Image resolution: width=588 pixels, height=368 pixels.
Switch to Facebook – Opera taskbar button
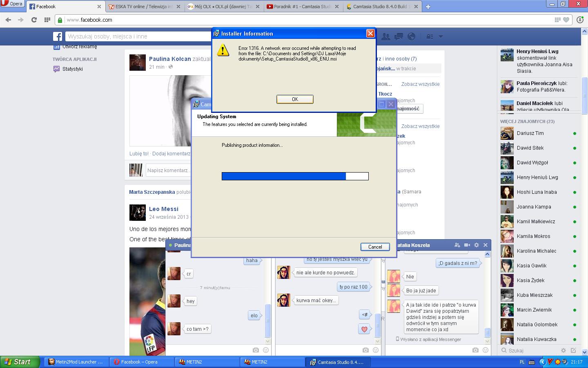[x=142, y=362]
